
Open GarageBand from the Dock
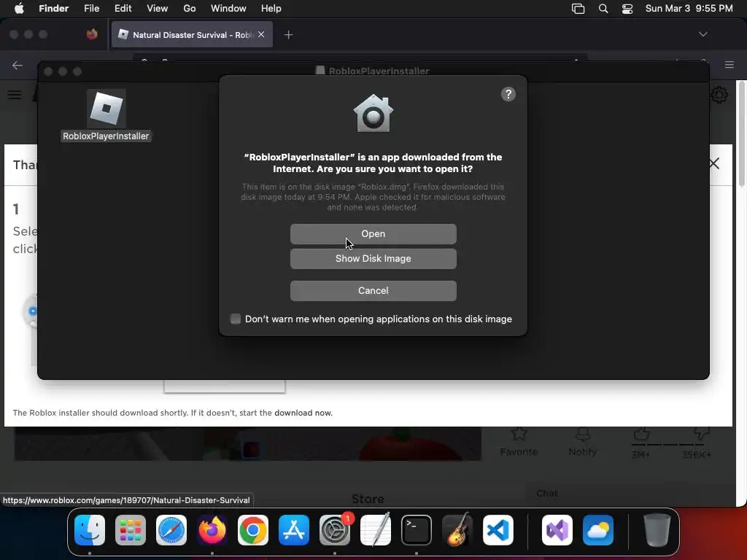(457, 530)
